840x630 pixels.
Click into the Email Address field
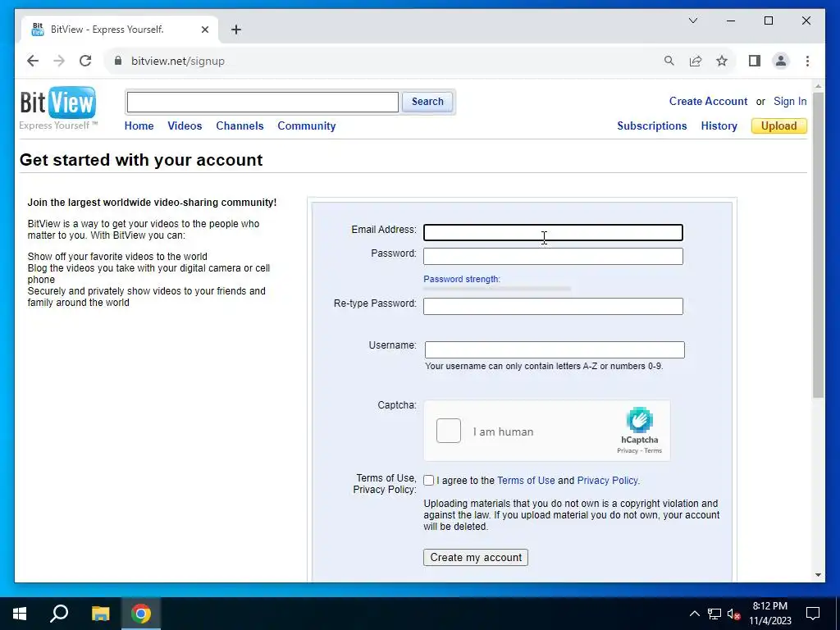click(553, 232)
